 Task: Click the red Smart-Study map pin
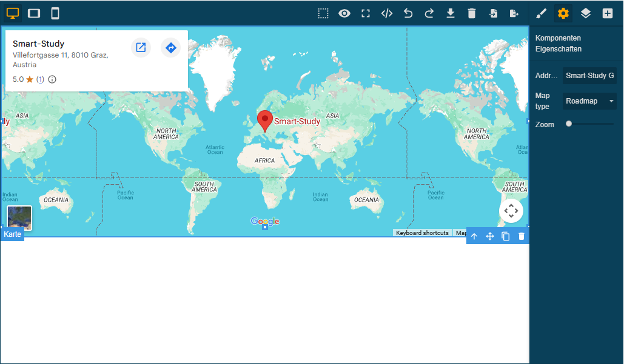pyautogui.click(x=264, y=121)
